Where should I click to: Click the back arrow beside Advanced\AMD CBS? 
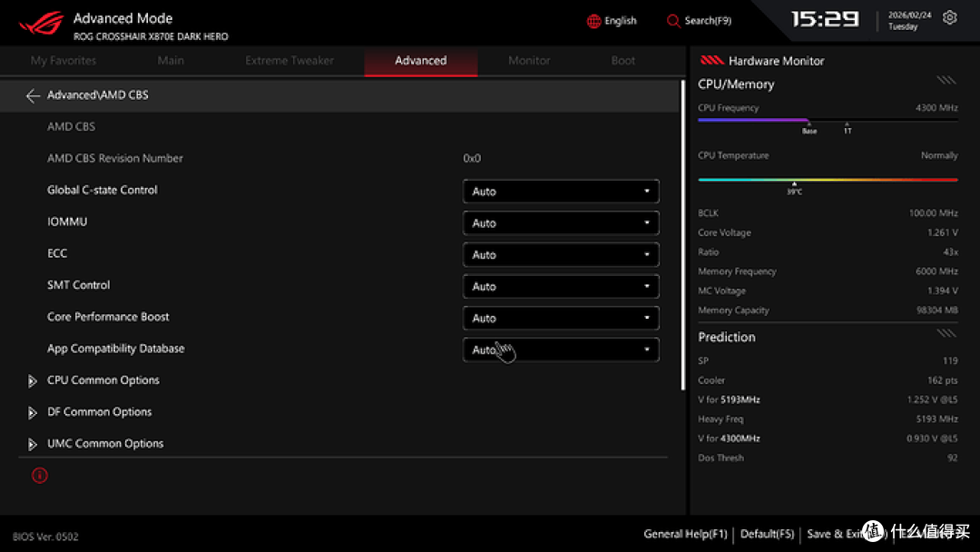coord(33,95)
